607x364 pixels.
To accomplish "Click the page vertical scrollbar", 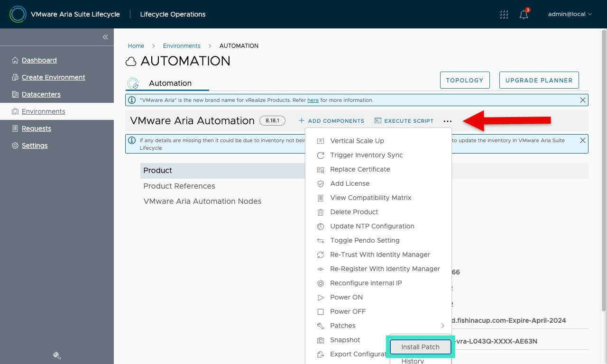I will click(x=604, y=171).
